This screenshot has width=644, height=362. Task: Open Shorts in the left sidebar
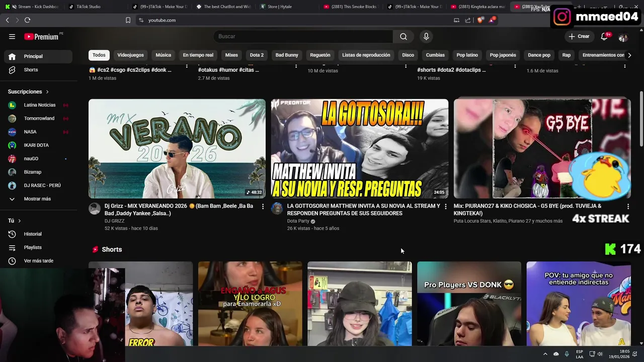(38, 70)
